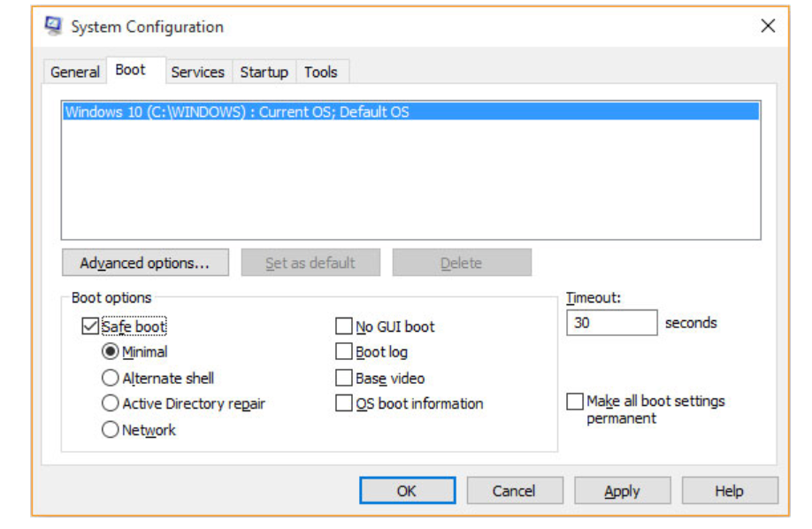Open the Services tab

point(197,73)
